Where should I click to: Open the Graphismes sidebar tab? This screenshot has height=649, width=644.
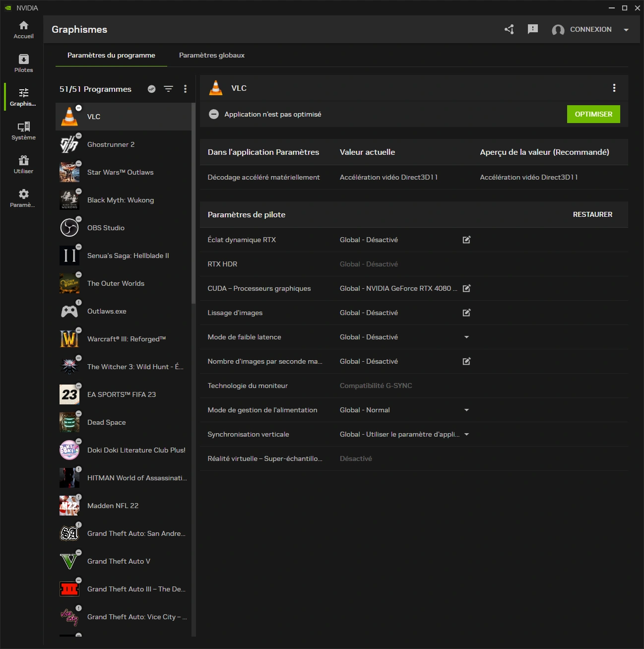23,97
